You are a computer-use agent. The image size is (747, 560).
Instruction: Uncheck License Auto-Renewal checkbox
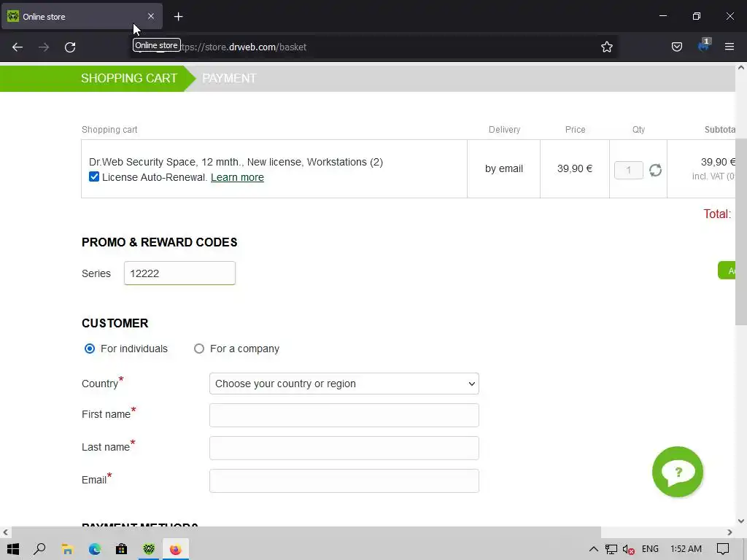pyautogui.click(x=94, y=176)
